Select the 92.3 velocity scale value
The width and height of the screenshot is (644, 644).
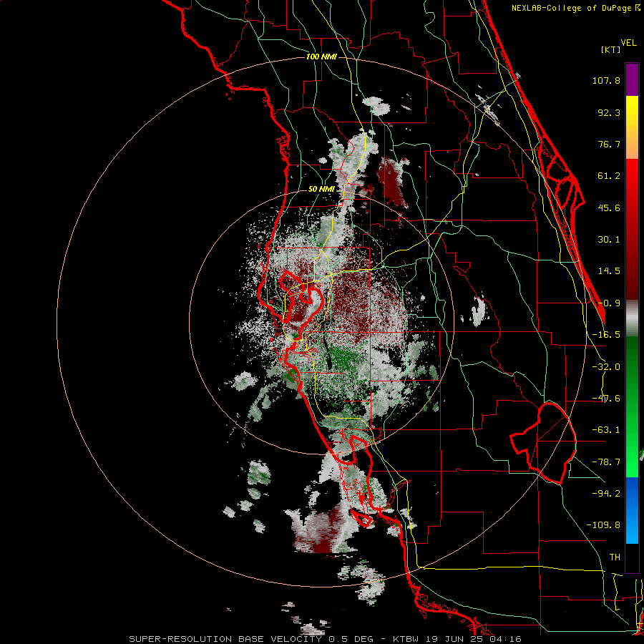[x=609, y=112]
